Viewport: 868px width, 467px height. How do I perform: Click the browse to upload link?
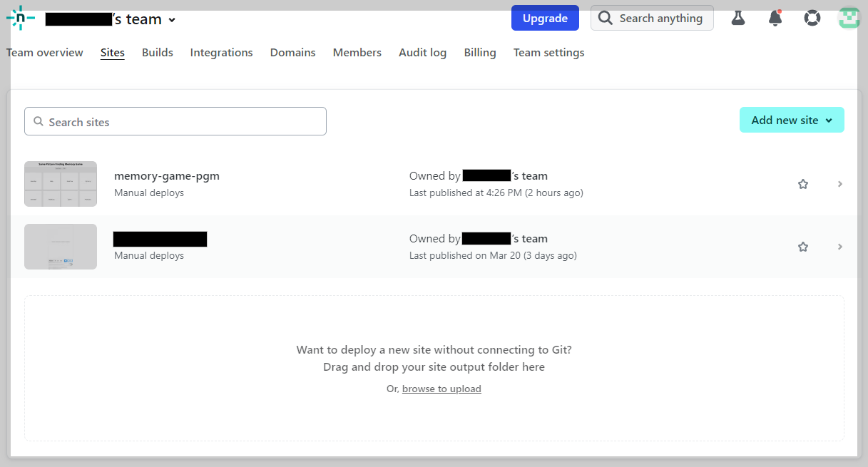(x=441, y=389)
